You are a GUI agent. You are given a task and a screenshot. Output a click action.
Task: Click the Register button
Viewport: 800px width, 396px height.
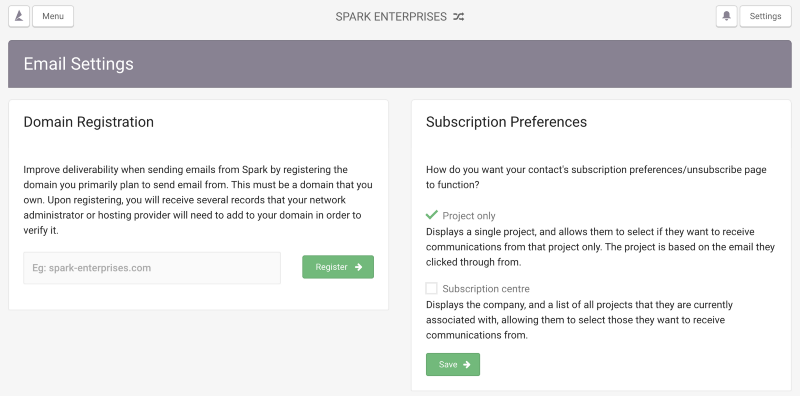coord(338,267)
